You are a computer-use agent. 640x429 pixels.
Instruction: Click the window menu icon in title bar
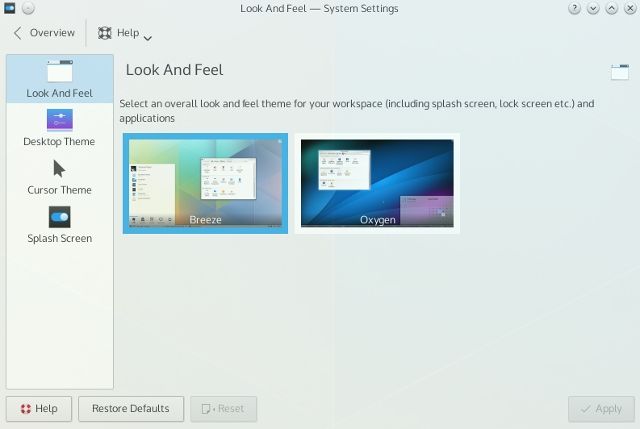(x=9, y=8)
